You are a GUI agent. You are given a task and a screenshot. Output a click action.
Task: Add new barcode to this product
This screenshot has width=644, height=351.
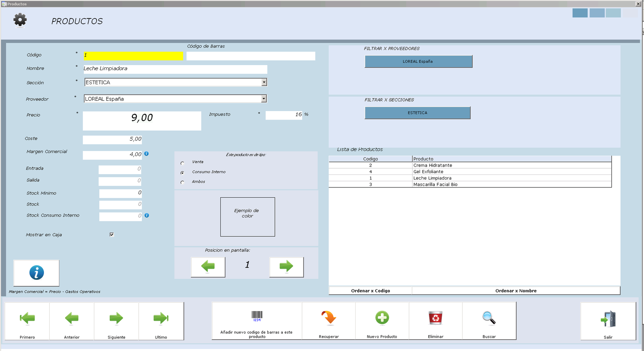[257, 321]
